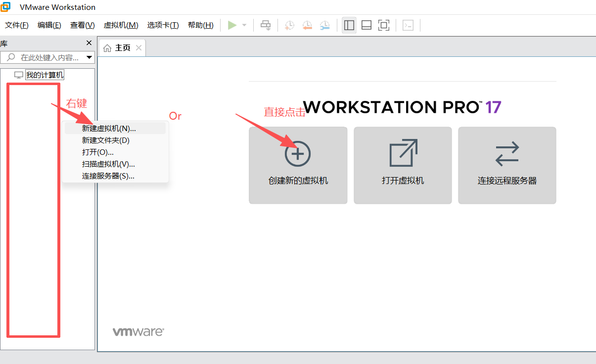Open the power options dropdown arrow
Image resolution: width=596 pixels, height=364 pixels.
[244, 25]
